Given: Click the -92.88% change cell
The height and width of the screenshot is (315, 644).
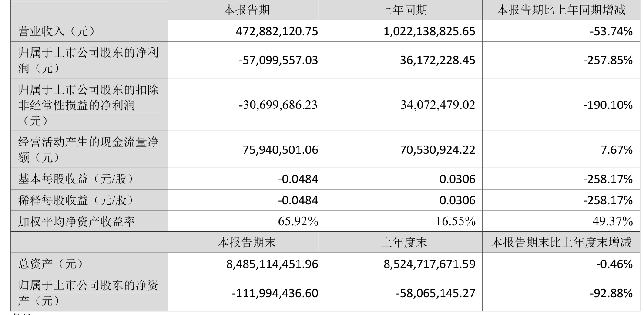Looking at the screenshot, I should pos(610,292).
